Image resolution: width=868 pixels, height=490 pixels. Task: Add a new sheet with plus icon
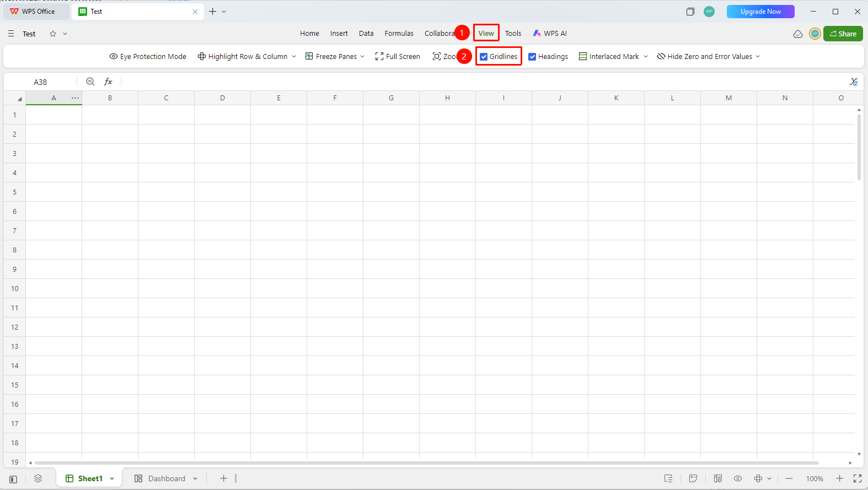[x=223, y=478]
